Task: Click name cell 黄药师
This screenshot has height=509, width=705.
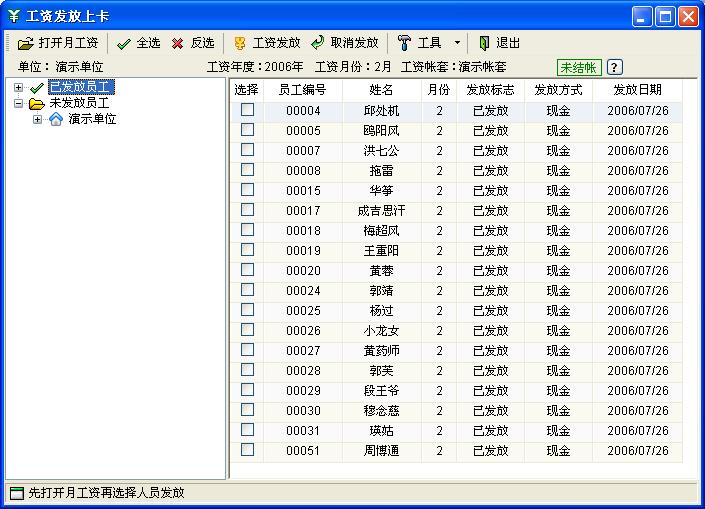Action: [x=381, y=351]
